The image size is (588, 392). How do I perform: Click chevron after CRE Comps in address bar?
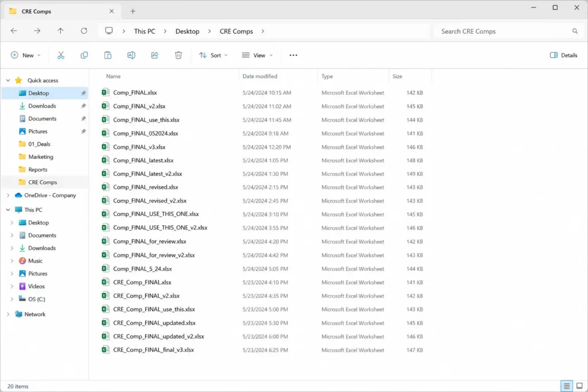coord(263,31)
